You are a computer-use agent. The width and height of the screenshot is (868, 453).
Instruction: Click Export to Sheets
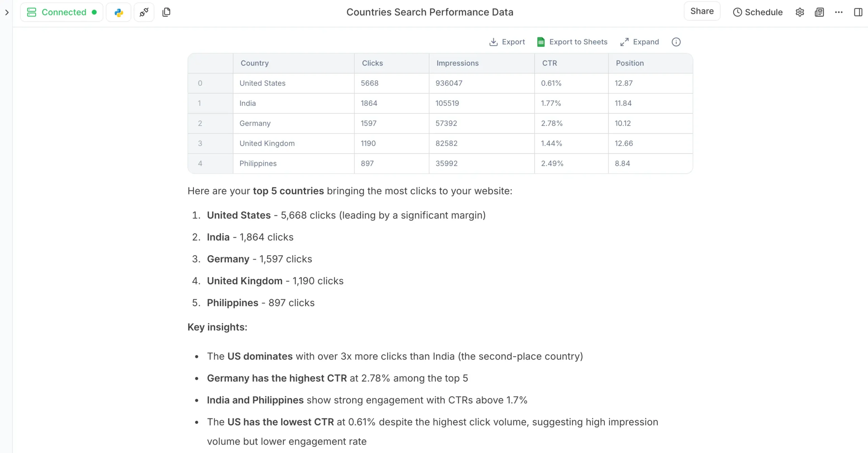572,42
